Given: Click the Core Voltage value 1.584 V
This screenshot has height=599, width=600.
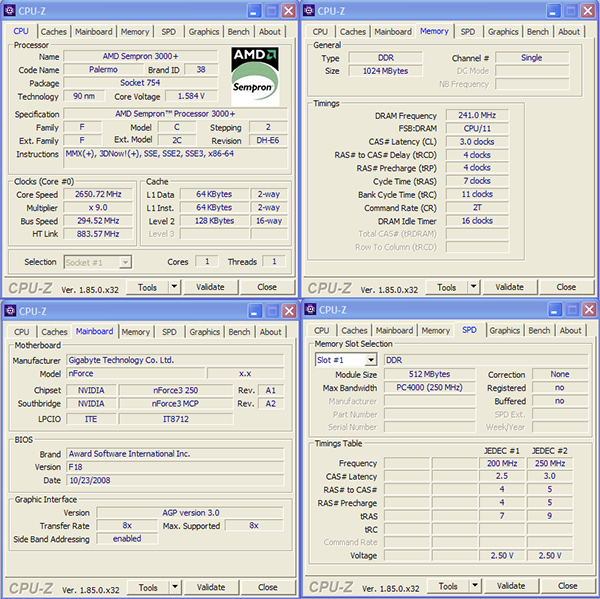Looking at the screenshot, I should [191, 96].
